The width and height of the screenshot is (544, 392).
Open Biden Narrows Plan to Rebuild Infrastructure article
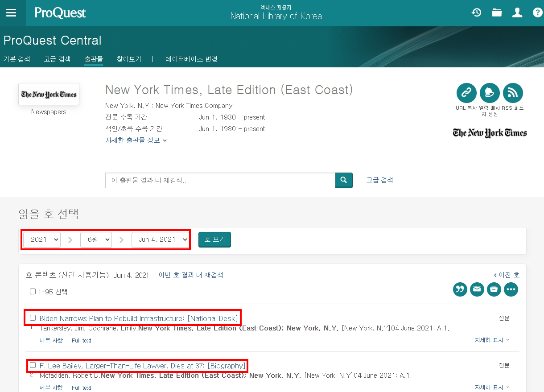139,318
